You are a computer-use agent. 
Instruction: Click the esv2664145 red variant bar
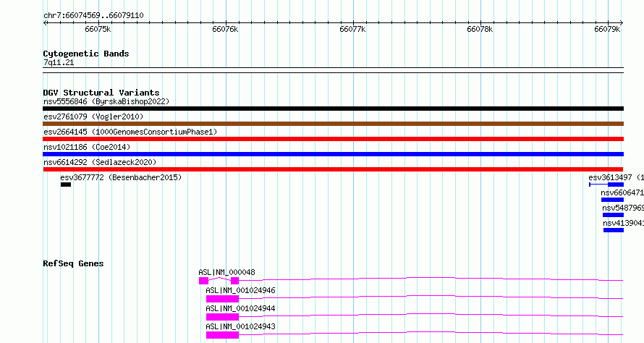(x=333, y=139)
